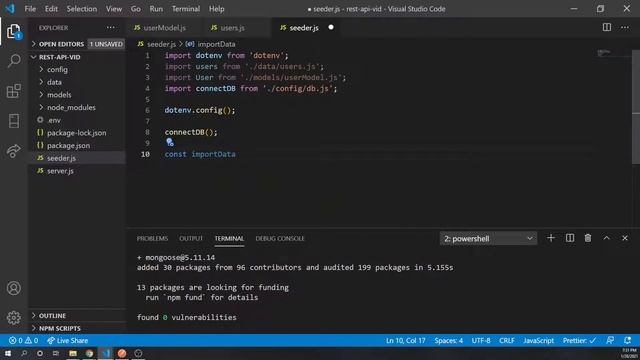Open the Accounts menu icon
This screenshot has height=360, width=640.
click(x=13, y=288)
